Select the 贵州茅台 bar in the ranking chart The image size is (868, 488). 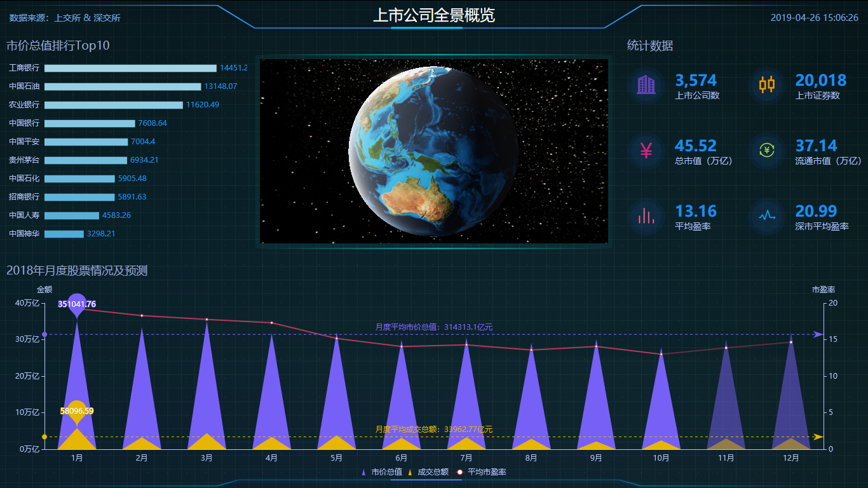pos(86,160)
